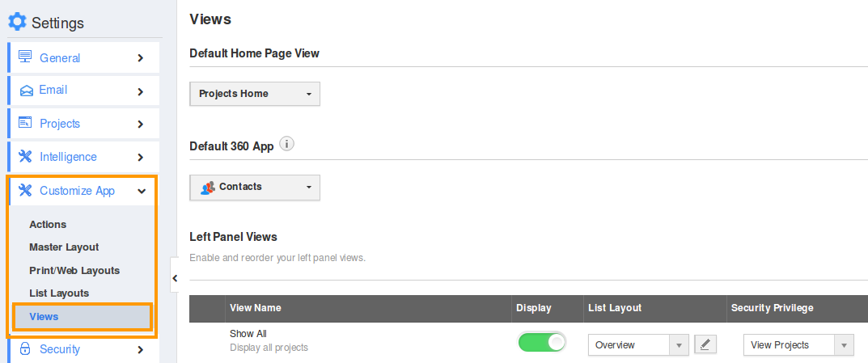Click the Settings gear icon
The height and width of the screenshot is (363, 868).
coord(17,22)
